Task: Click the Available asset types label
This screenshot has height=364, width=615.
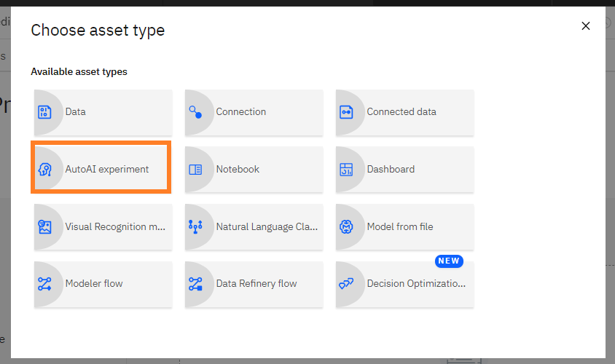Action: tap(79, 71)
